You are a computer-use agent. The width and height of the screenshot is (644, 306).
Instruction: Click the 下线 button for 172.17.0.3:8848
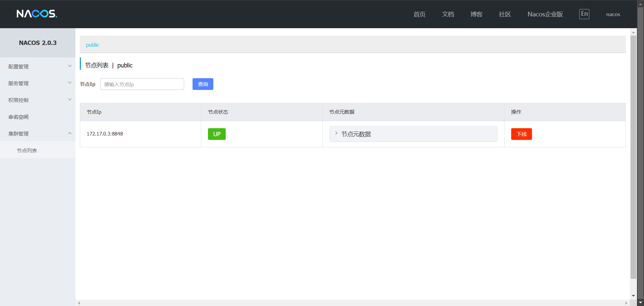tap(522, 134)
